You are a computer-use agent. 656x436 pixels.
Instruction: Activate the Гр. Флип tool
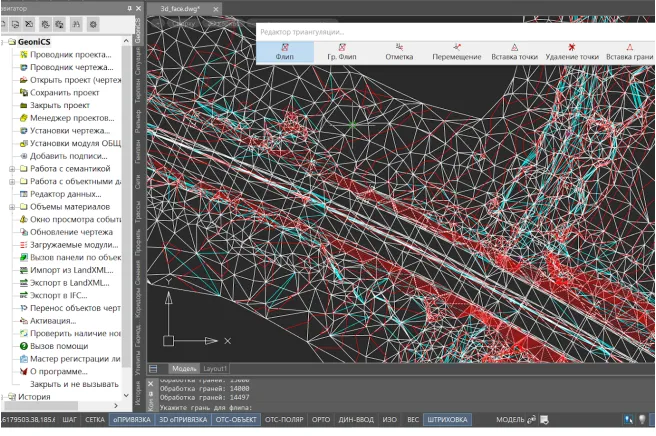[x=342, y=52]
